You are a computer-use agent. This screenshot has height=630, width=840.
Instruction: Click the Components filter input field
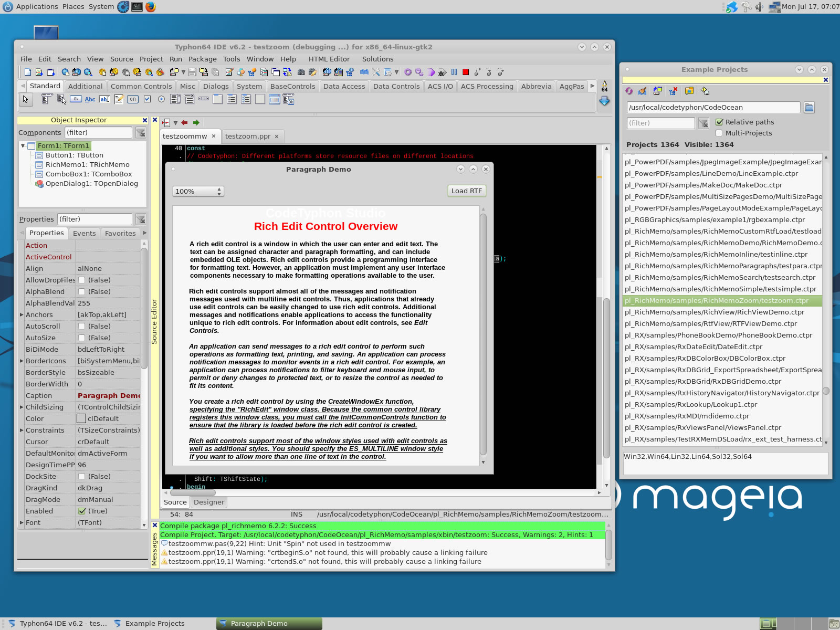click(99, 132)
